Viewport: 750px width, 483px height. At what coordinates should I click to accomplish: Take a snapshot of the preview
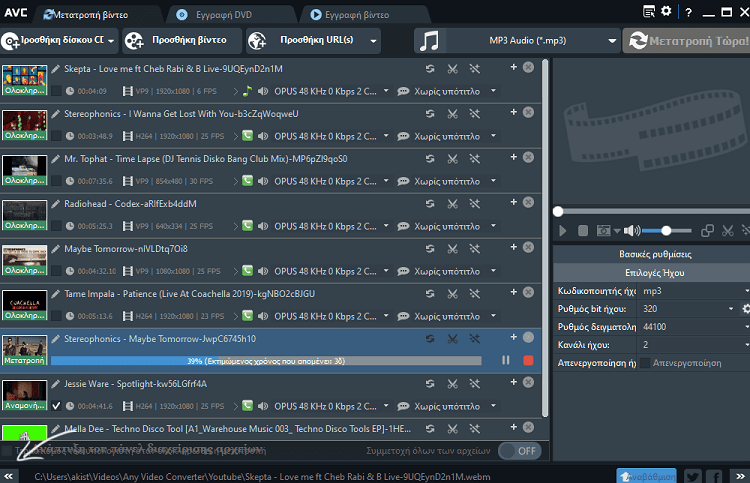coord(604,231)
